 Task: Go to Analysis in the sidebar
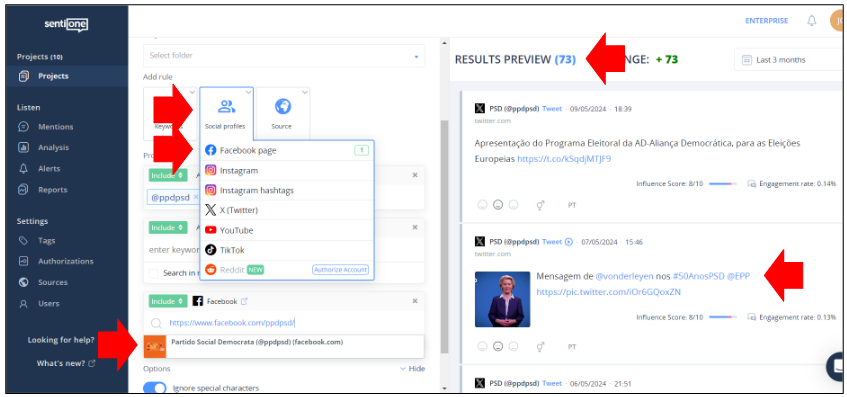pyautogui.click(x=53, y=147)
